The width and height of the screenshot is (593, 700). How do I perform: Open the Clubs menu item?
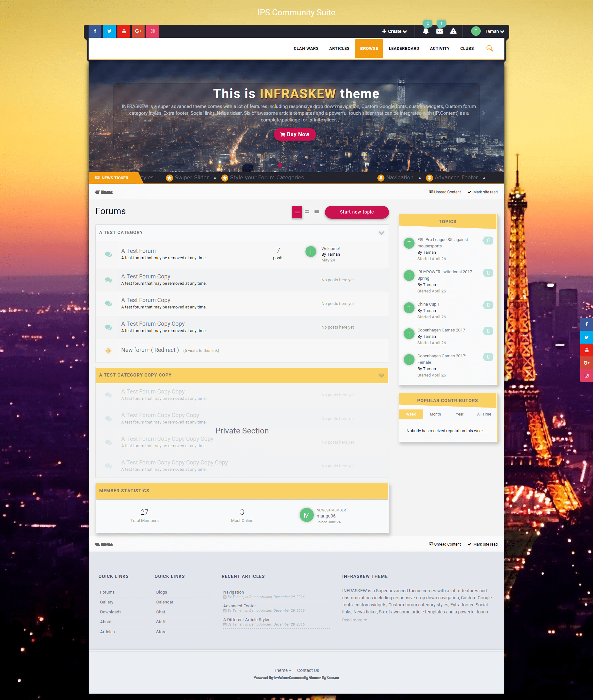click(467, 48)
